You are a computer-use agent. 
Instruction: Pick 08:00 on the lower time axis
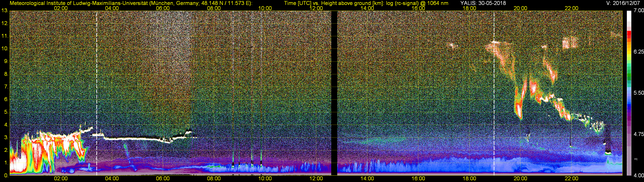[x=214, y=179]
